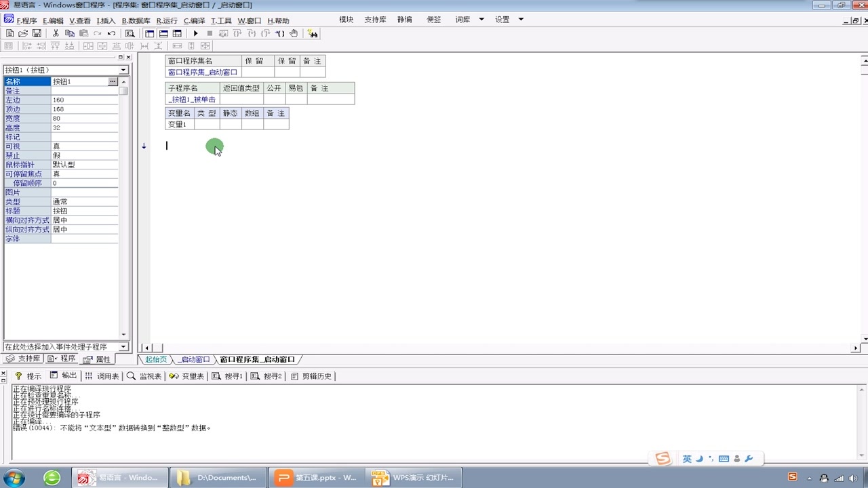
Task: Switch to the 起始页 editor tab
Action: point(156,359)
